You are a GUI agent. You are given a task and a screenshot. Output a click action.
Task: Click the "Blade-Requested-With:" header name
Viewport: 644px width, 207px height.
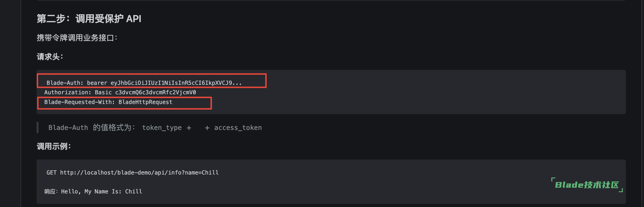(x=79, y=102)
